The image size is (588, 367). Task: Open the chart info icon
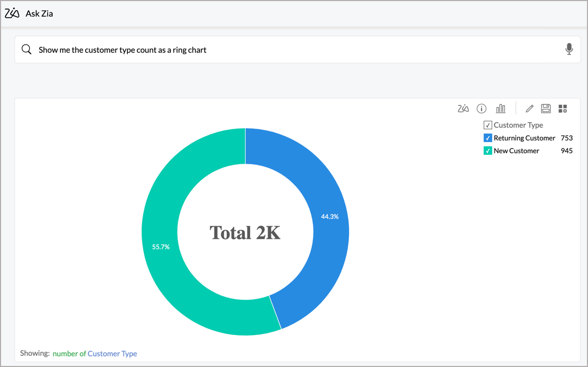pyautogui.click(x=482, y=109)
